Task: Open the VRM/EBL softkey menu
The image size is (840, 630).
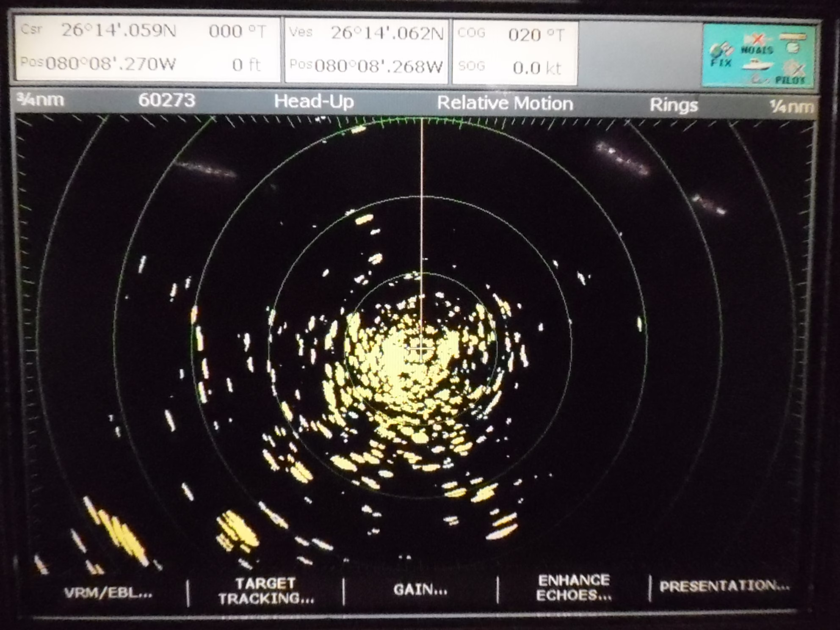Action: pyautogui.click(x=108, y=593)
